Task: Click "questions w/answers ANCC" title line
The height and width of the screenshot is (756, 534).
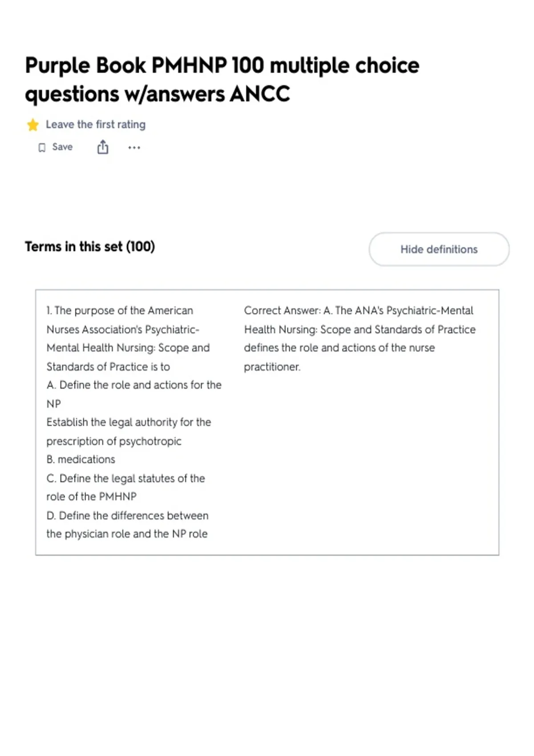Action: (158, 94)
